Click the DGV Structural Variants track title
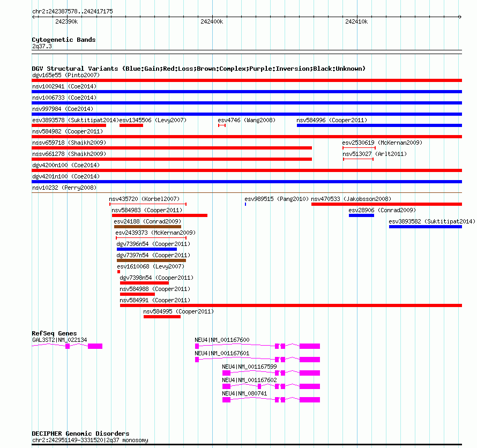 tap(199, 69)
